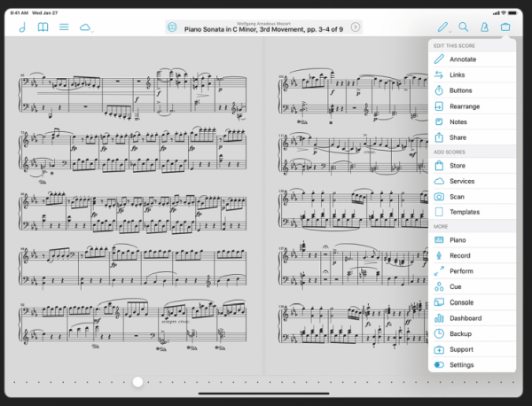Open the Bookmarks book icon
Viewport: 532px width, 406px height.
43,27
